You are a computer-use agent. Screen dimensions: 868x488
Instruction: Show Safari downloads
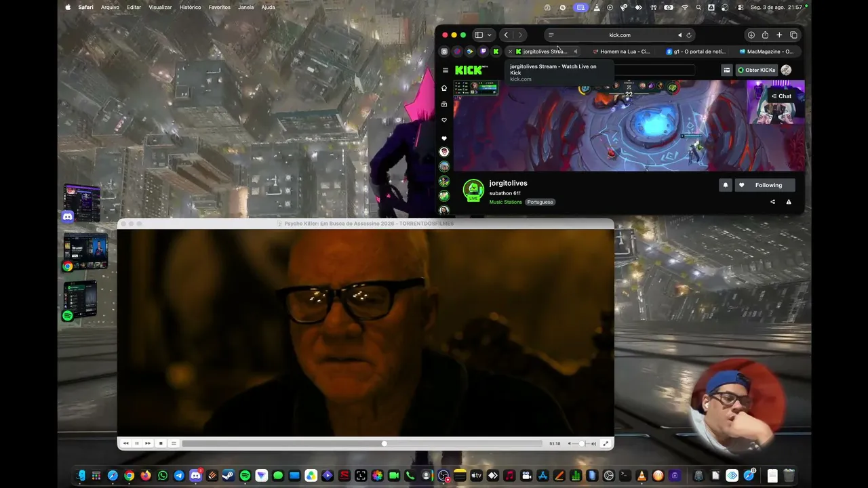(751, 35)
